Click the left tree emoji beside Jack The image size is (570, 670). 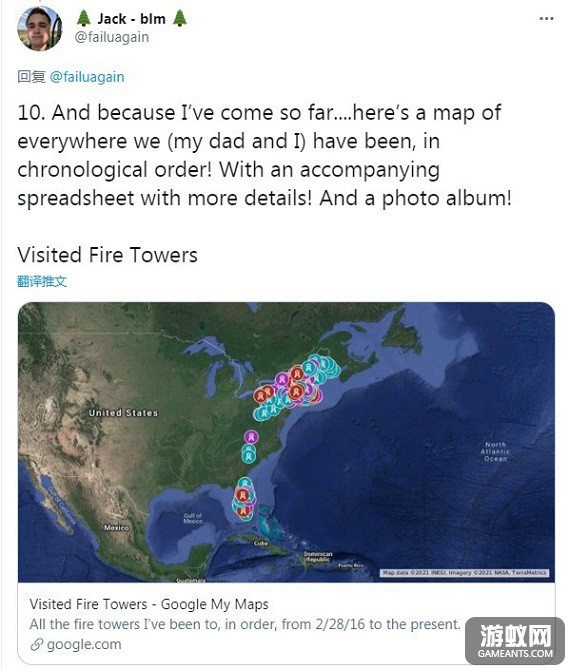(83, 18)
